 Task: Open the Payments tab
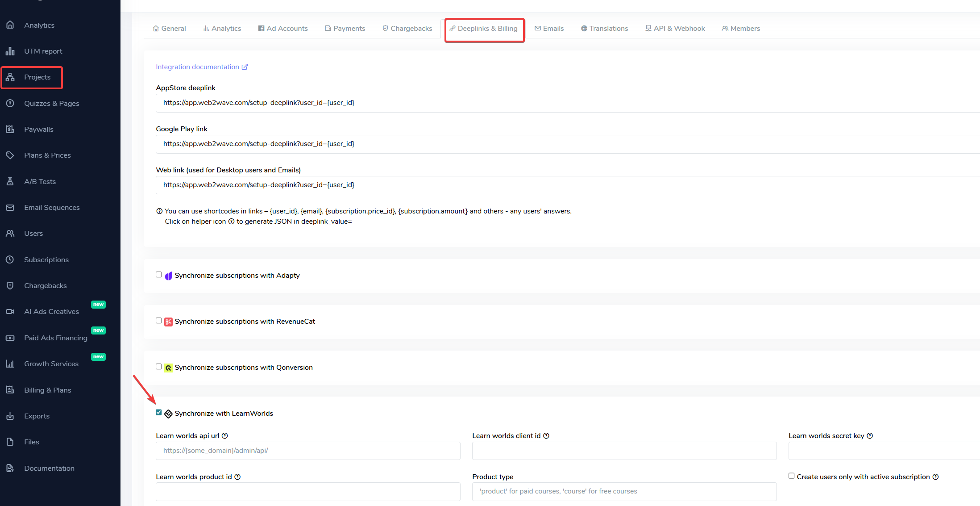pos(345,29)
